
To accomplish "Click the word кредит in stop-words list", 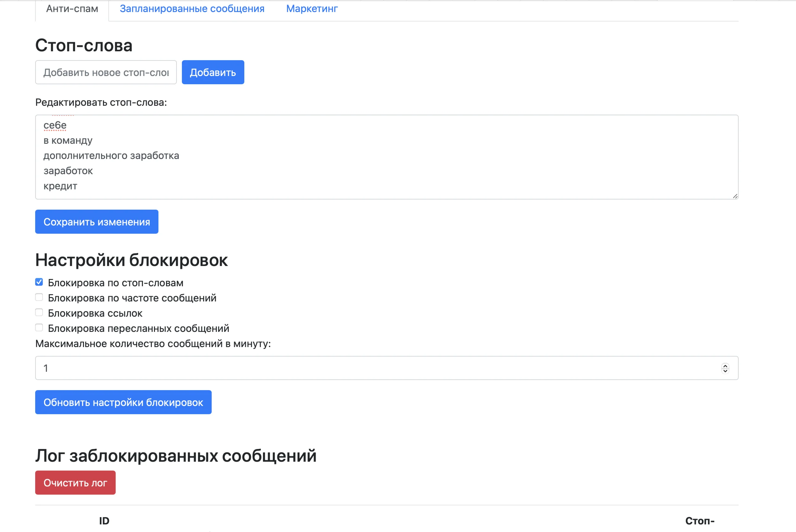I will pos(61,186).
